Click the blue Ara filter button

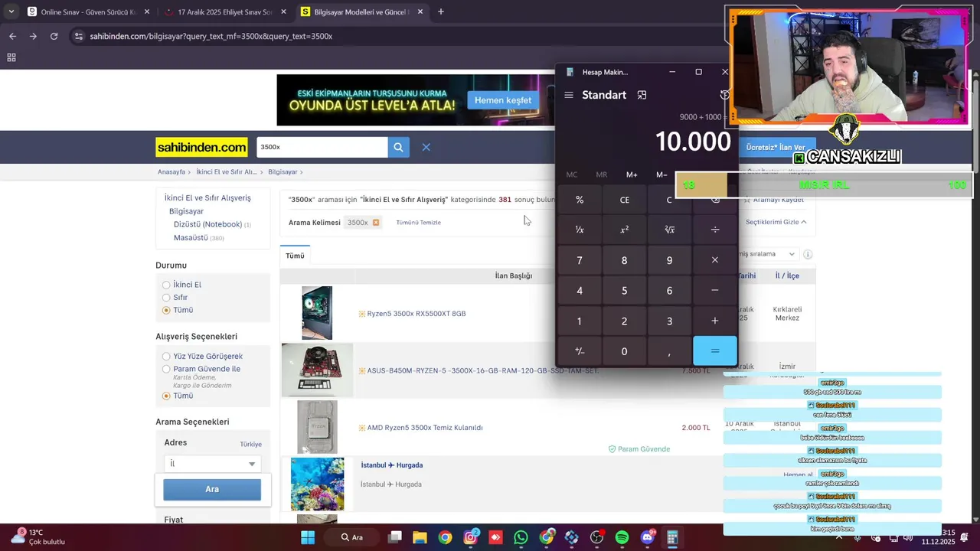click(x=212, y=490)
